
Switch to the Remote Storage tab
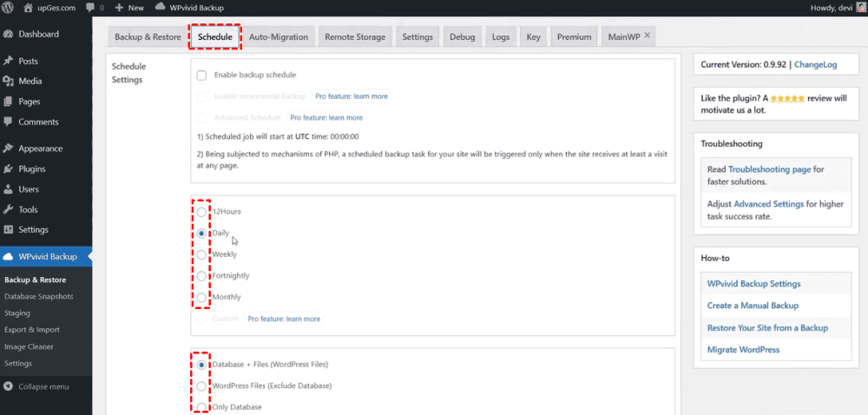point(355,37)
